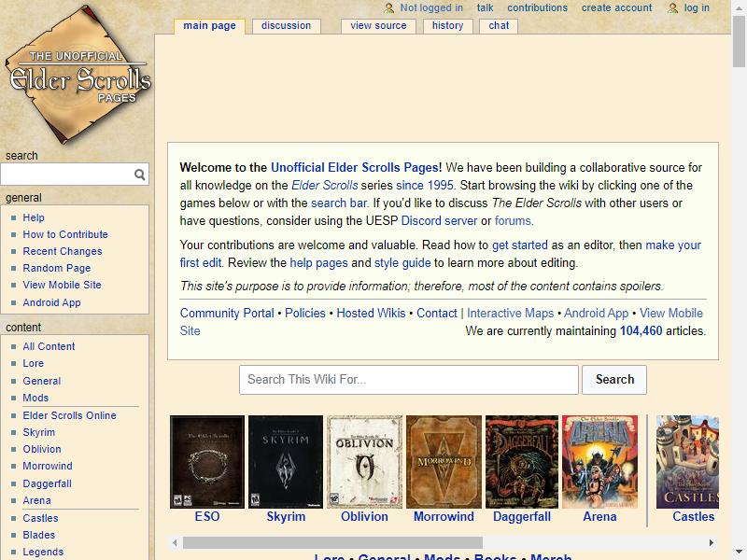Open Help in the general sidebar
Image resolution: width=747 pixels, height=560 pixels.
pyautogui.click(x=34, y=217)
